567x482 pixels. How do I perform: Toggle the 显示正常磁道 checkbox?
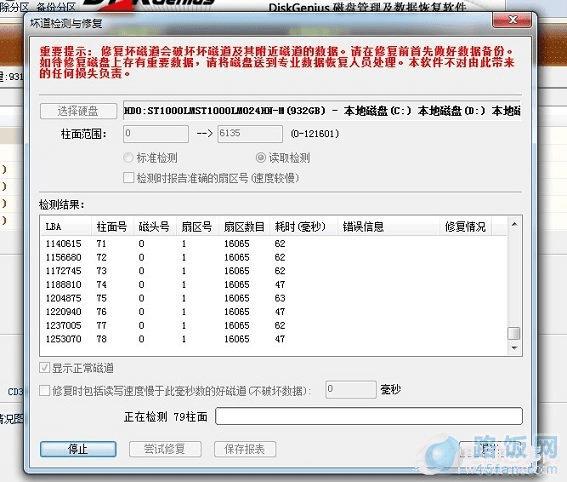(76, 368)
